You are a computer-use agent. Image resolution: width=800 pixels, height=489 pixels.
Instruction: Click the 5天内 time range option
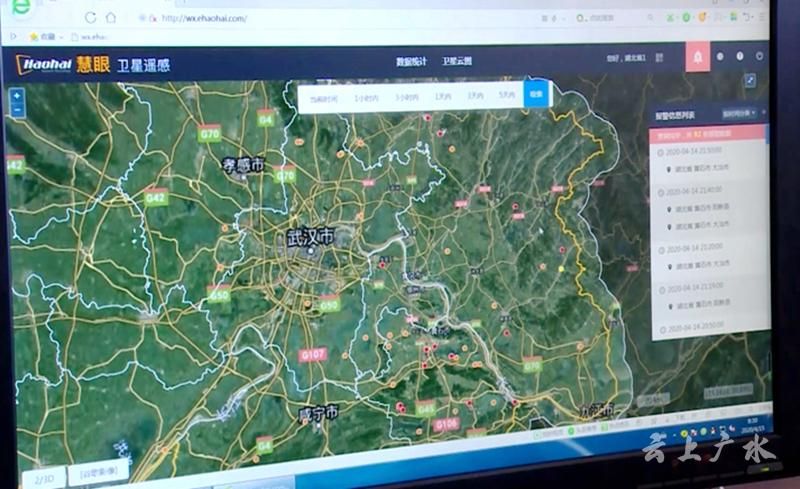[506, 96]
